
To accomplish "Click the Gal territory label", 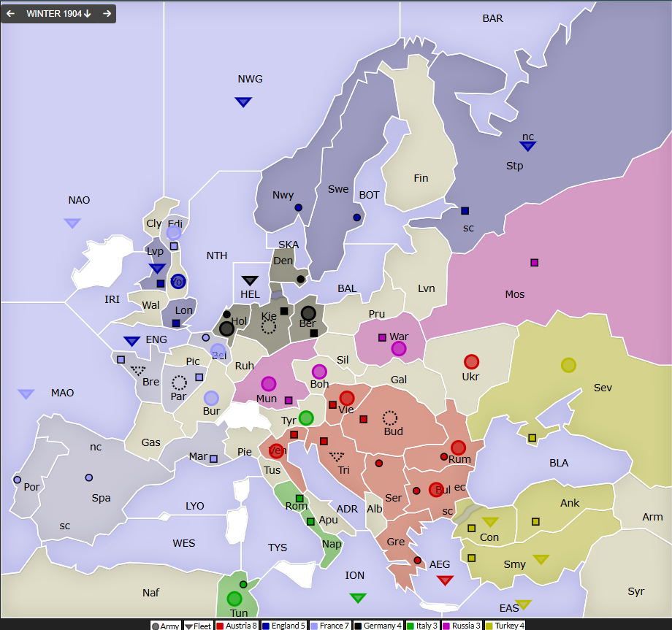I will (x=399, y=380).
